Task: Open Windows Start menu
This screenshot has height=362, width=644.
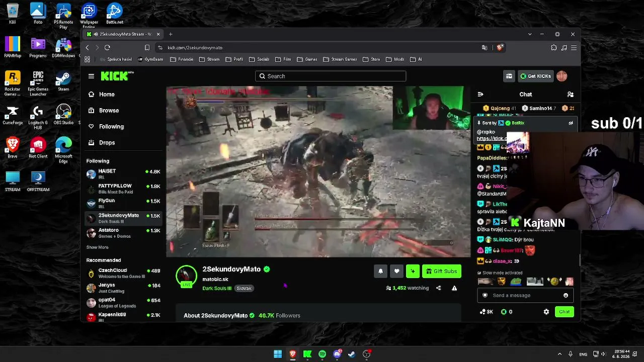Action: coord(278,354)
